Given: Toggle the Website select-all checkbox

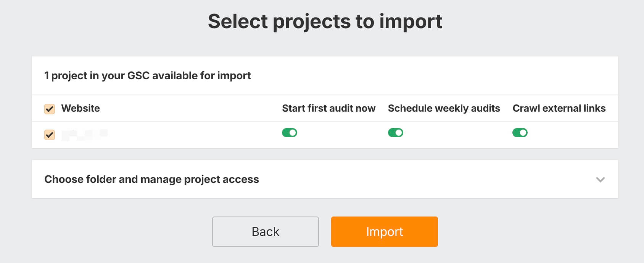Looking at the screenshot, I should 50,109.
